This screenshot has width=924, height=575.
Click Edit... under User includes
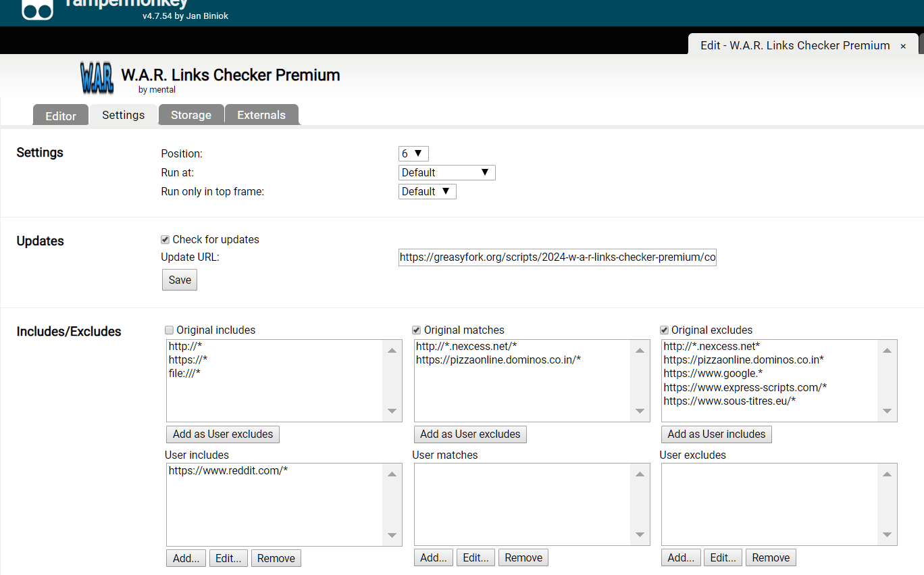(228, 558)
